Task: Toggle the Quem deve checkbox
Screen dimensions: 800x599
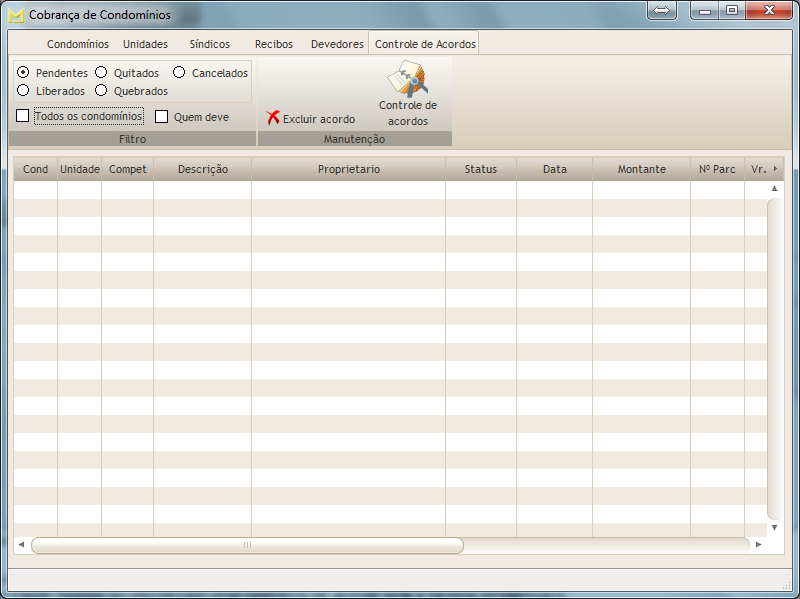Action: pyautogui.click(x=161, y=116)
